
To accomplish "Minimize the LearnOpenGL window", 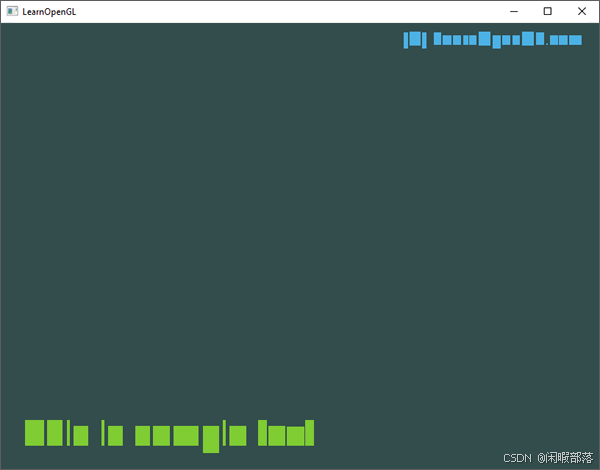I will pos(514,11).
